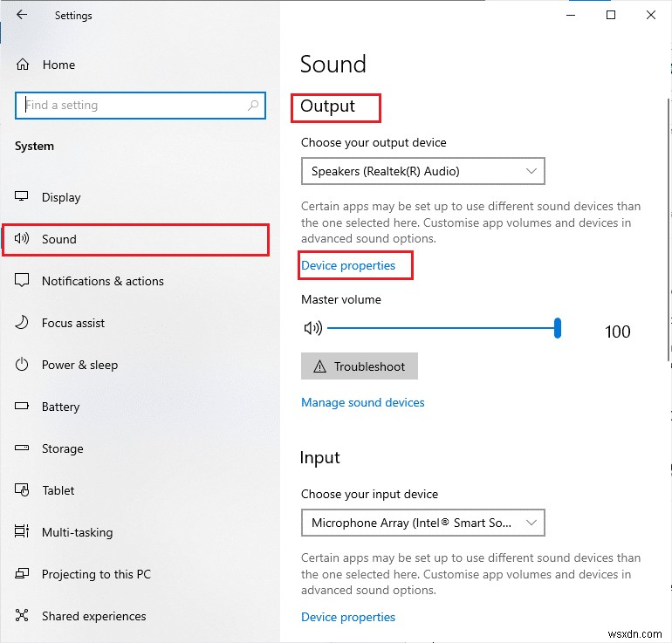
Task: Go to Power & sleep settings
Action: click(x=79, y=365)
